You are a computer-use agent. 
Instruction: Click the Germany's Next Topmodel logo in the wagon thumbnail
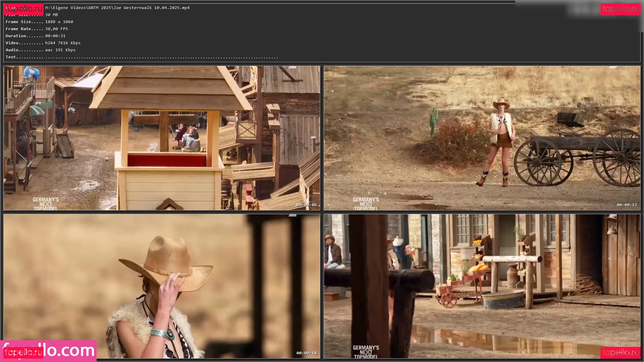(366, 204)
